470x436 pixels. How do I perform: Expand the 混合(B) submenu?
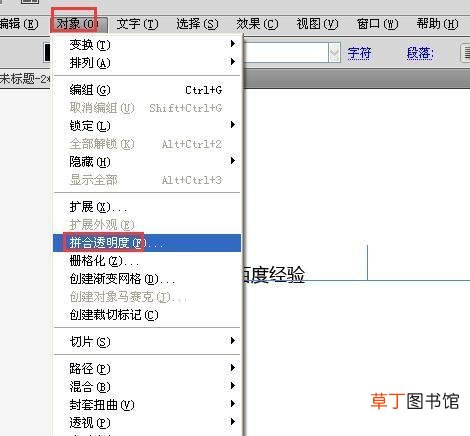coord(147,387)
